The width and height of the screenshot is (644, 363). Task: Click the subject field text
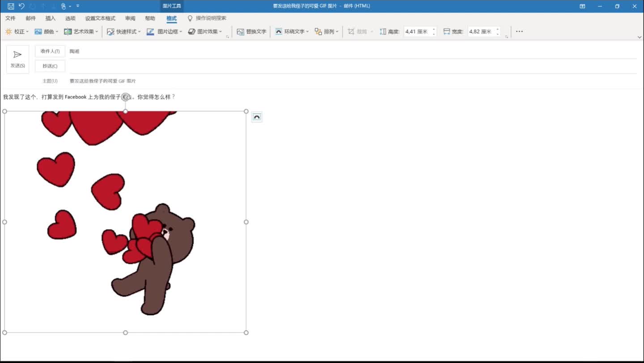(103, 81)
